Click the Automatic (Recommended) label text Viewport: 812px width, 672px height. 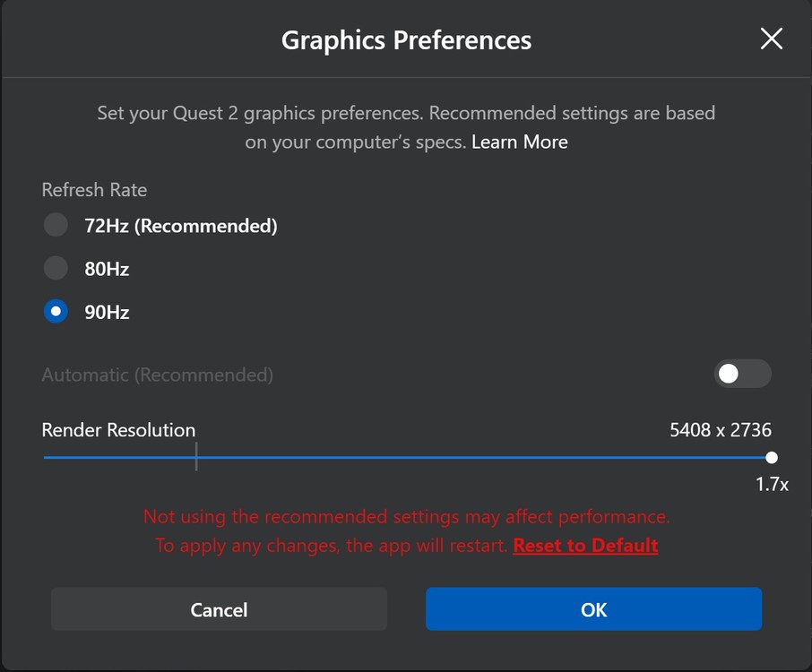(x=157, y=375)
